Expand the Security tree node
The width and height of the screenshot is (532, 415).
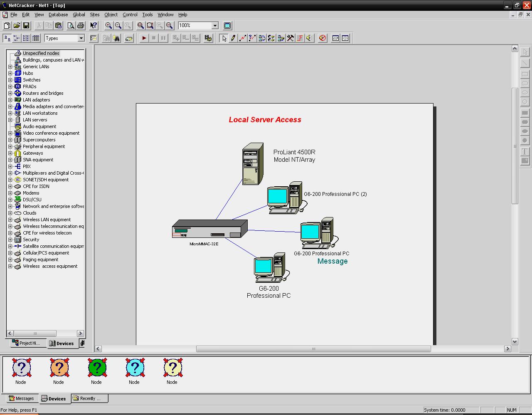point(10,240)
